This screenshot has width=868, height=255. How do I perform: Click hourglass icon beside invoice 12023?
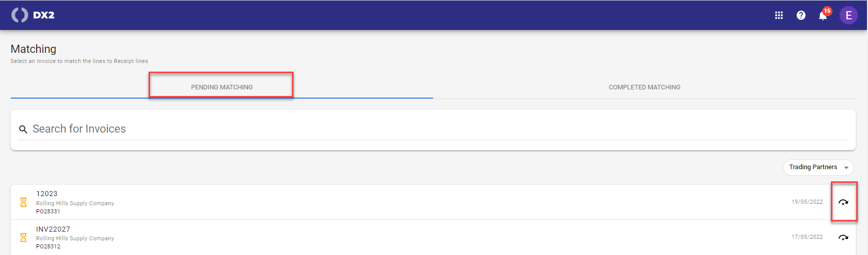coord(23,202)
